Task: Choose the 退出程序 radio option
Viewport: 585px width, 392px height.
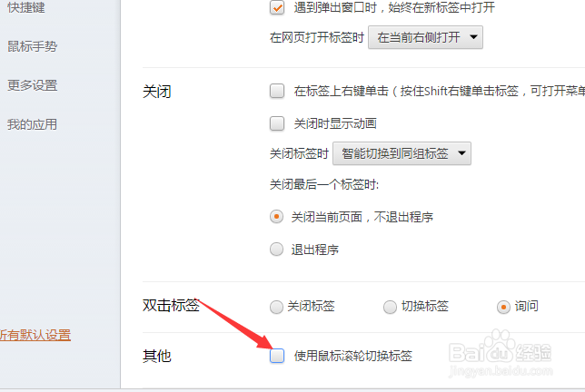Action: [276, 250]
